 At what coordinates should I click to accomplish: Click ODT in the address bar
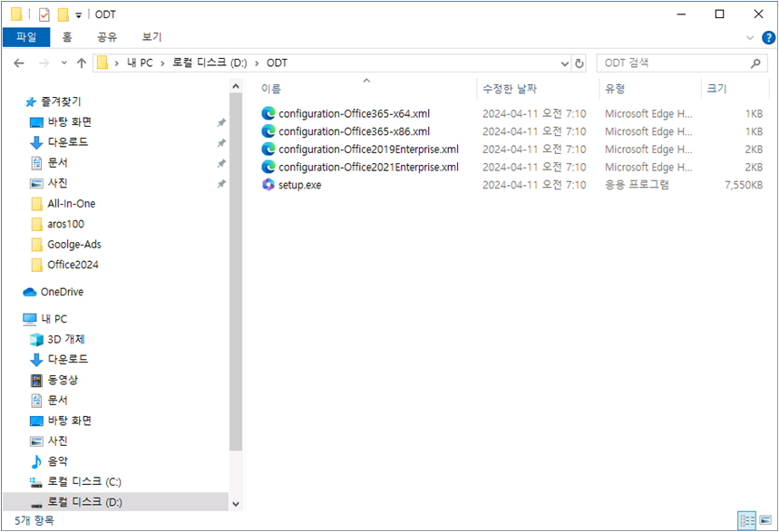[277, 63]
